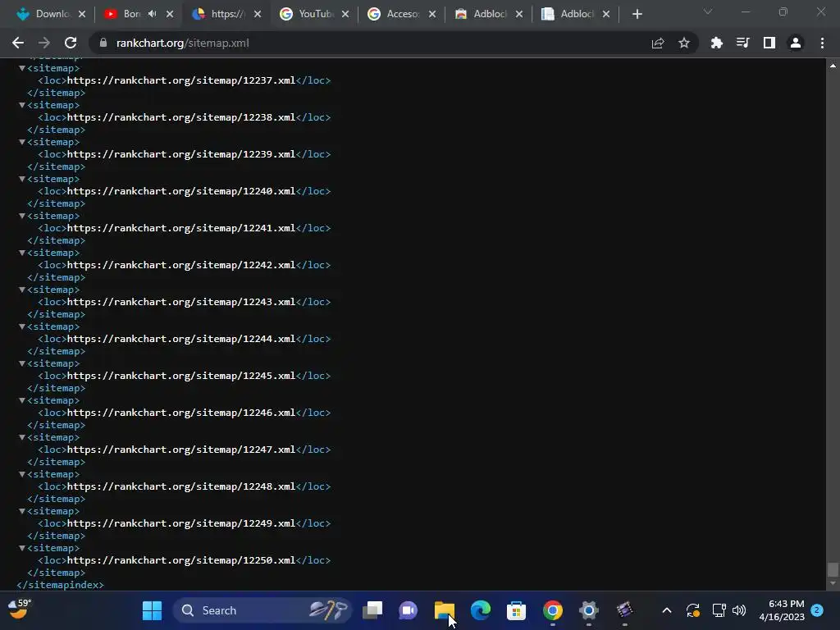840x630 pixels.
Task: Click the page scrollbar thumb
Action: [833, 569]
